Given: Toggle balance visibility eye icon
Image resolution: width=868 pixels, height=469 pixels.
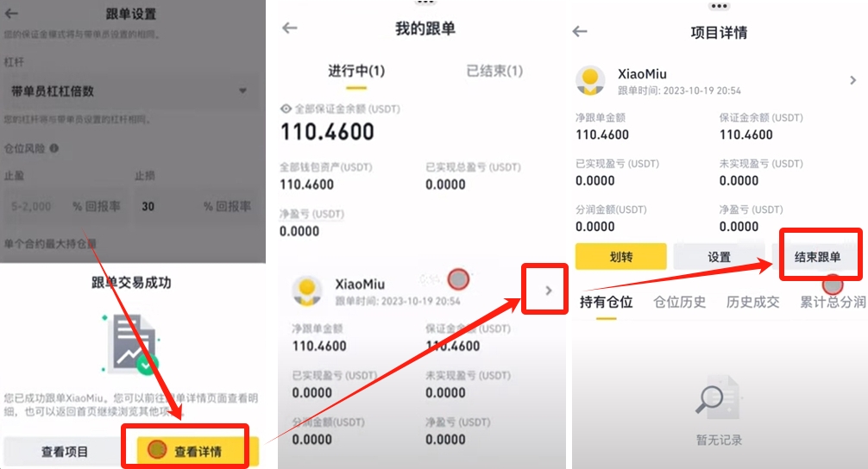Looking at the screenshot, I should [286, 109].
